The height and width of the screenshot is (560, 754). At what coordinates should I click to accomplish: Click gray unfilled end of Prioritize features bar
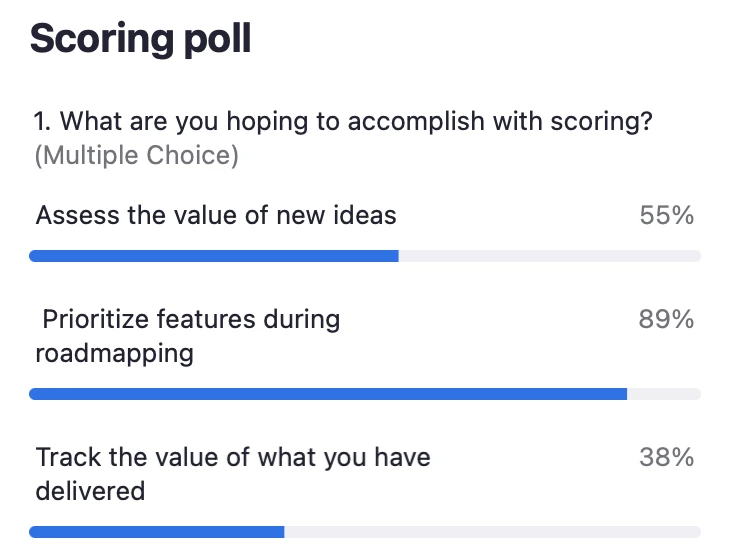[x=663, y=394]
